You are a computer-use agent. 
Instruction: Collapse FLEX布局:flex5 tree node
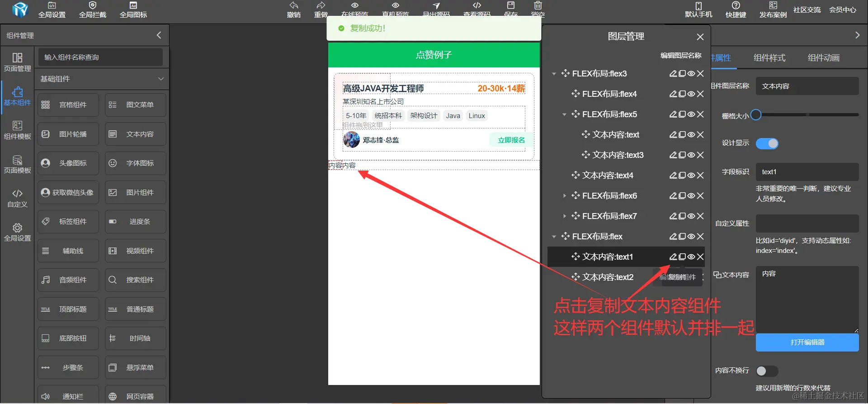coord(564,114)
